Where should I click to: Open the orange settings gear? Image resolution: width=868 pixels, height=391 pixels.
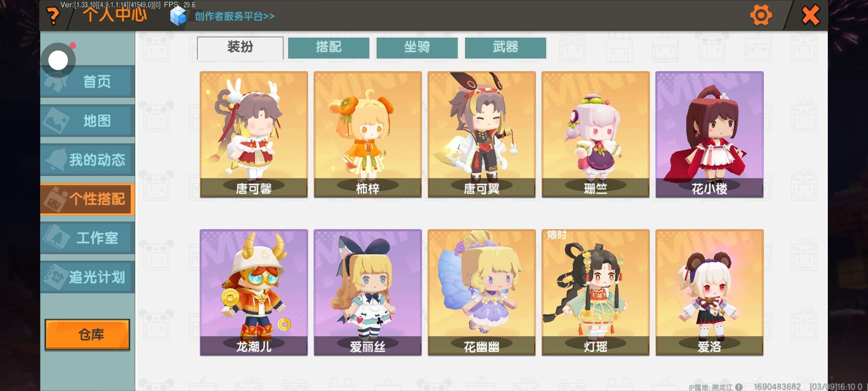[761, 15]
